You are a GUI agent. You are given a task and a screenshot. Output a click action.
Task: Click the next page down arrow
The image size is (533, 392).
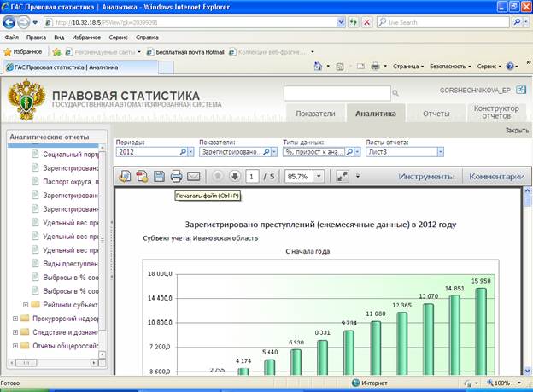coord(235,176)
